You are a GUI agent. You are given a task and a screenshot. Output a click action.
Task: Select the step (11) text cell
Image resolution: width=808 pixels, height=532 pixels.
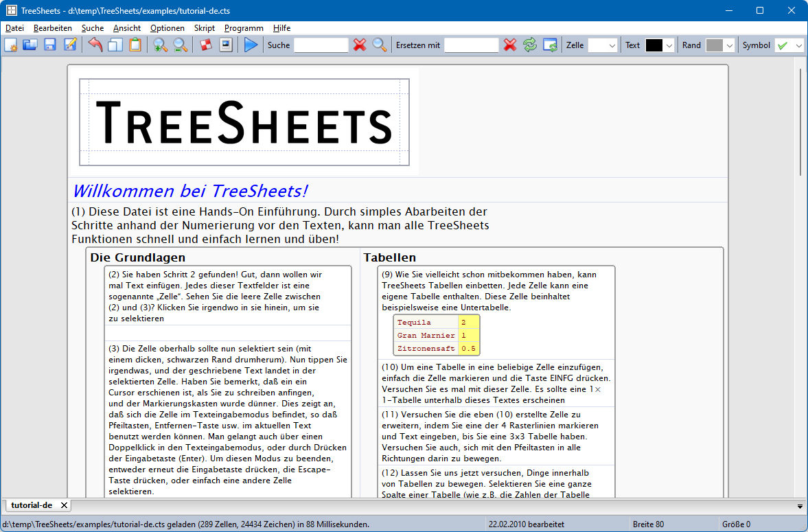(x=496, y=436)
